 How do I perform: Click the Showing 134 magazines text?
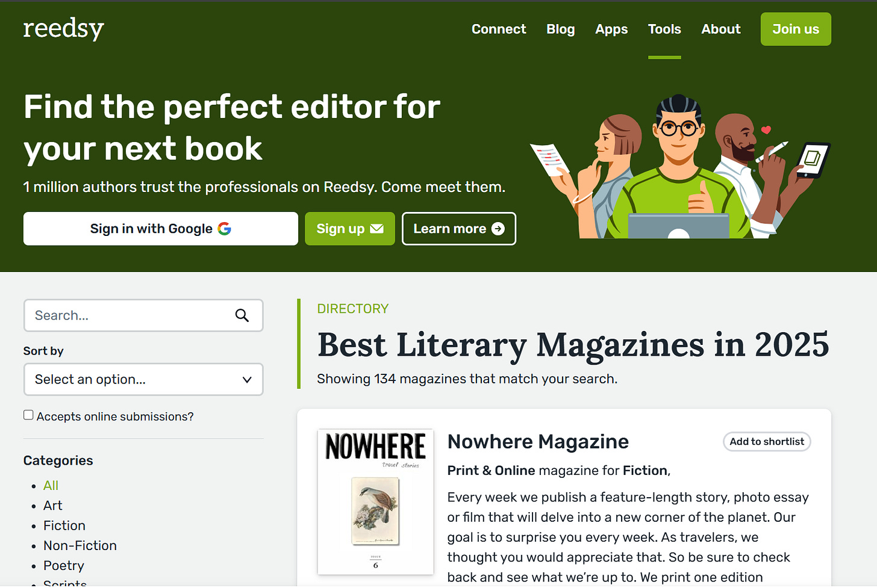[467, 379]
